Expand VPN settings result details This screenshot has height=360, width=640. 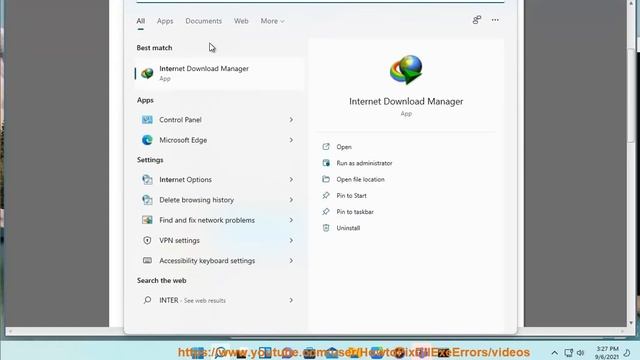(x=291, y=240)
